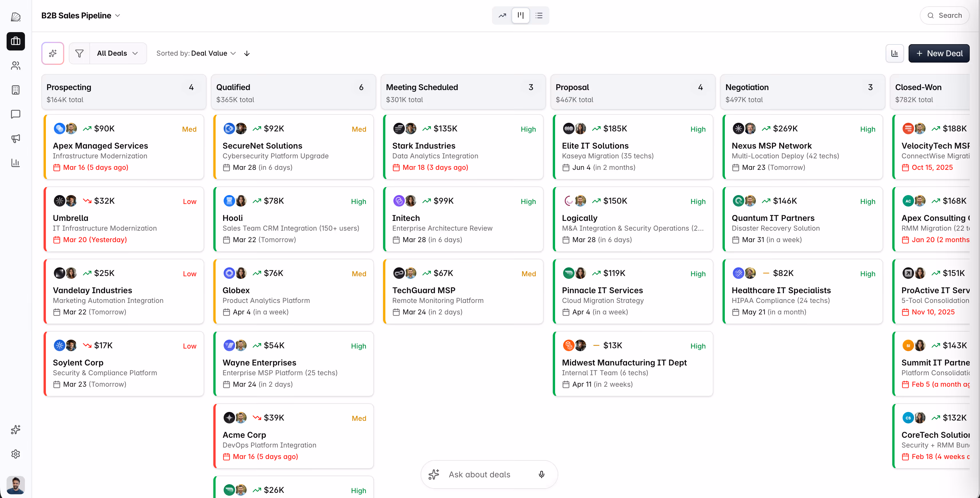Click the Low priority label on Umbrella
This screenshot has height=498, width=980.
point(190,202)
